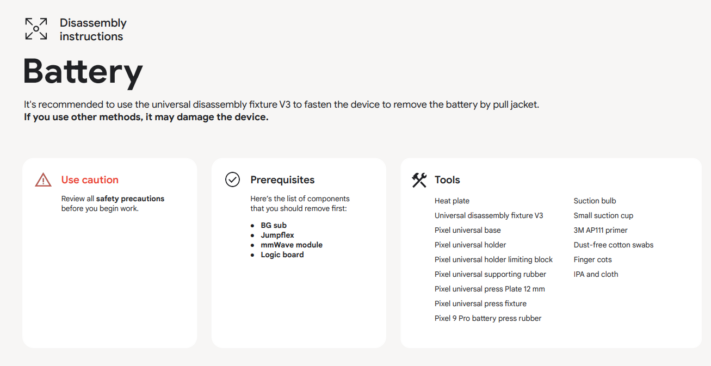The height and width of the screenshot is (366, 711).
Task: Click the 3M AP111 primer entry
Action: [600, 230]
